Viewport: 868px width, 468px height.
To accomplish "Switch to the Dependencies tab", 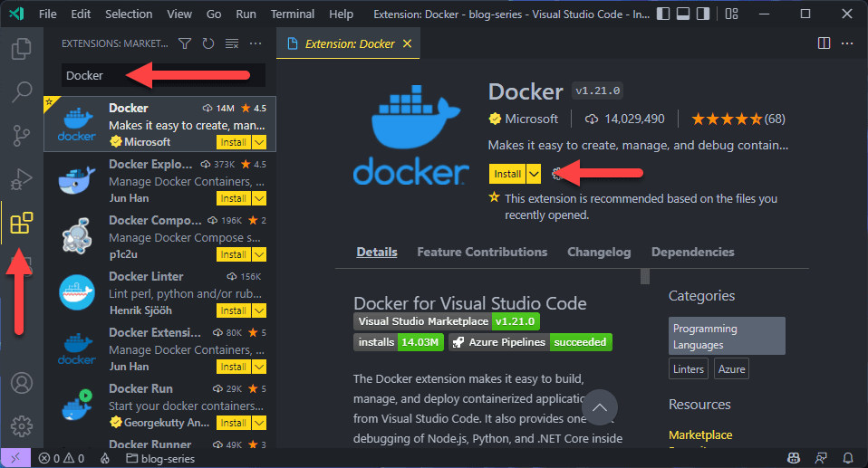I will (x=692, y=253).
